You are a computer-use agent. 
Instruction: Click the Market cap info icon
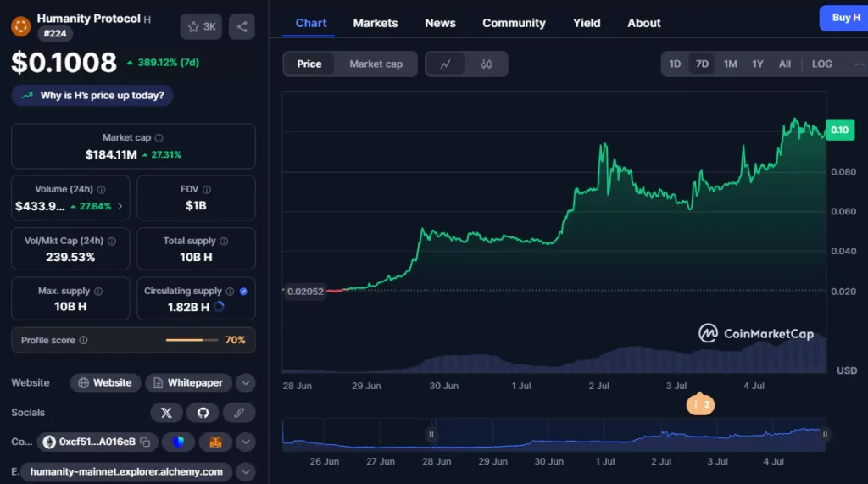(159, 138)
